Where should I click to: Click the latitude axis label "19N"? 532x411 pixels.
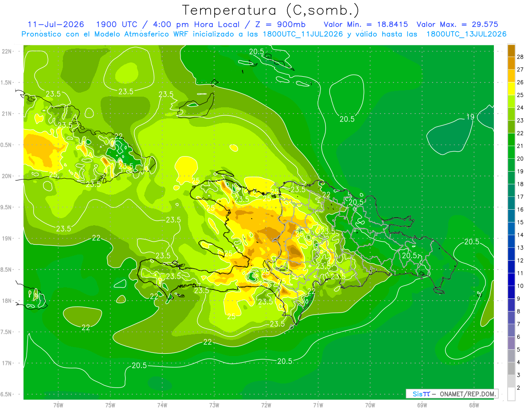(7, 238)
